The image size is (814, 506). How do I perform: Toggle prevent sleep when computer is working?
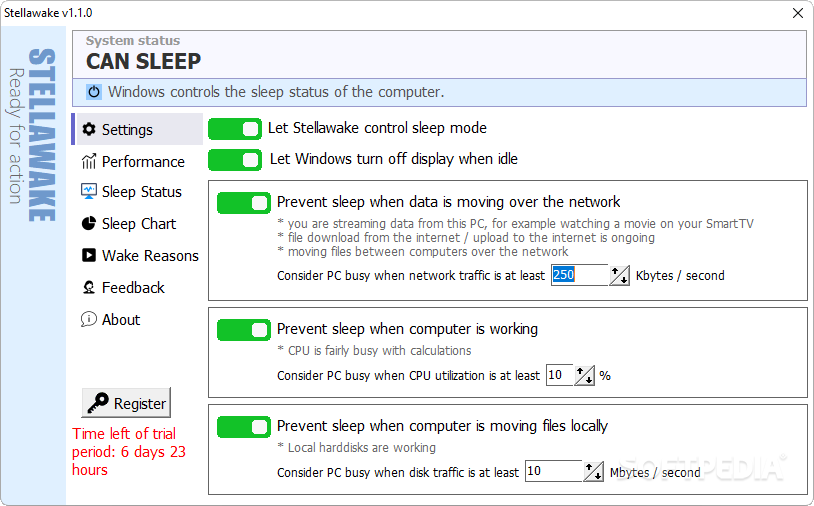click(243, 330)
